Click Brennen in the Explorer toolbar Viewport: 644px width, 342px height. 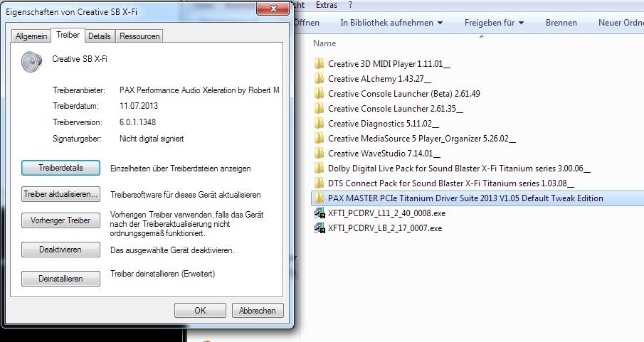coord(561,23)
